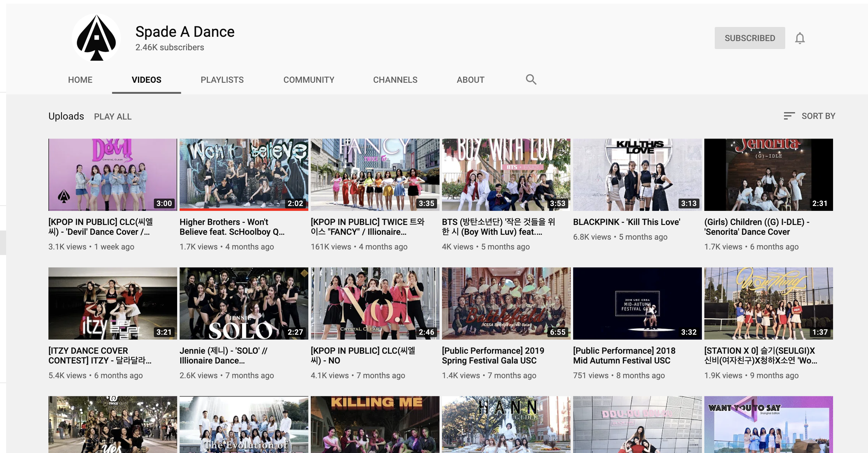The height and width of the screenshot is (453, 868).
Task: Click the notification bell icon
Action: (800, 38)
